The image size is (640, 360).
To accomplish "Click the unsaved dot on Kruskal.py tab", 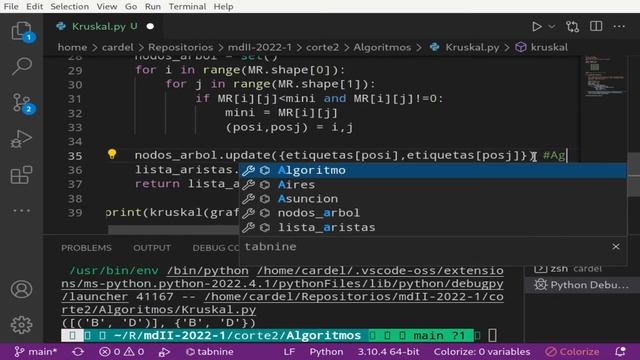I will point(150,27).
